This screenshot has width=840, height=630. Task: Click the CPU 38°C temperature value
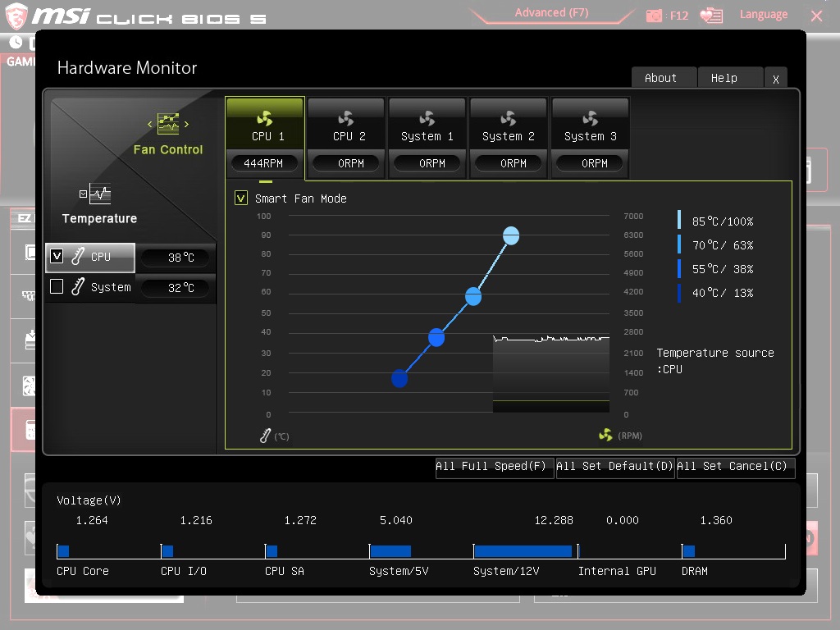176,258
